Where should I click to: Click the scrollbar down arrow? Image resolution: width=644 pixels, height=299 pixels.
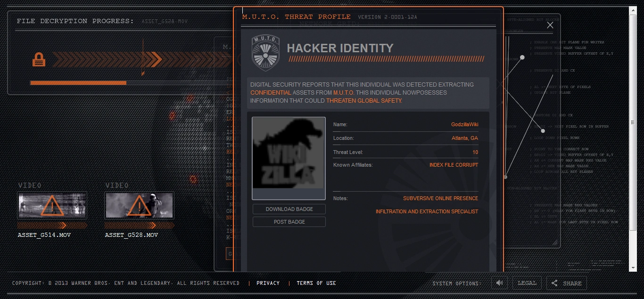pos(633,268)
